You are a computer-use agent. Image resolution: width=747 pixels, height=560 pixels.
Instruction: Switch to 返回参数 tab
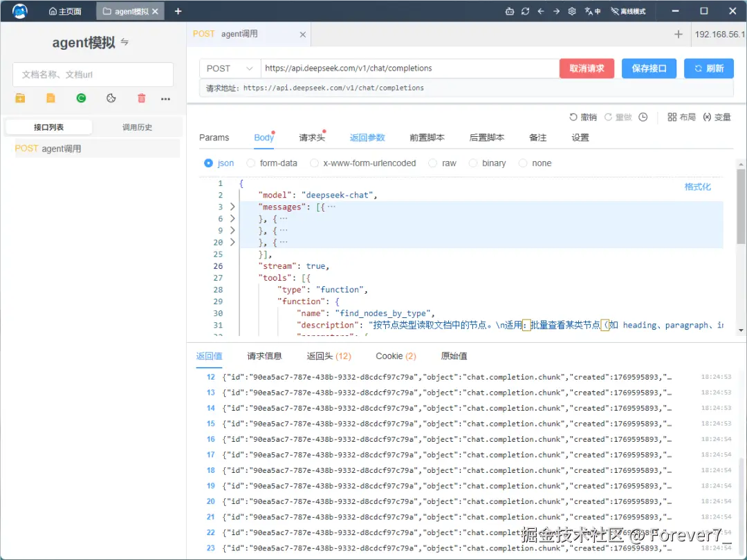tap(367, 138)
